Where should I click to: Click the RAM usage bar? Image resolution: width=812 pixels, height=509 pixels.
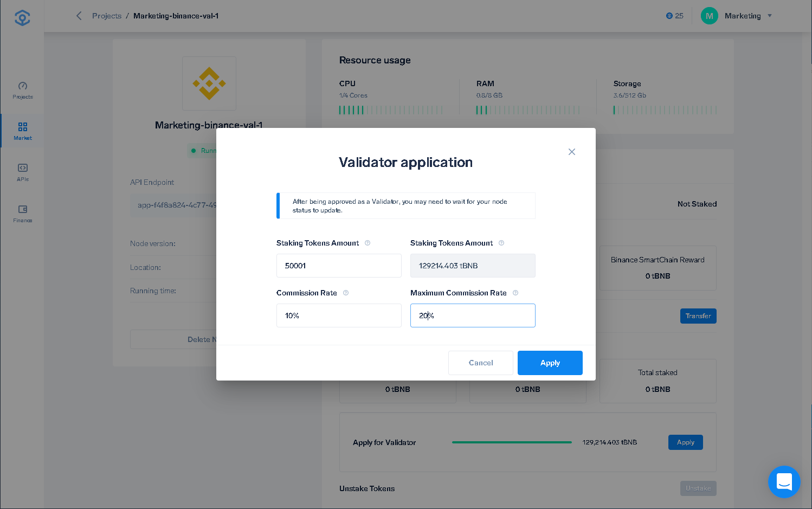(x=528, y=110)
